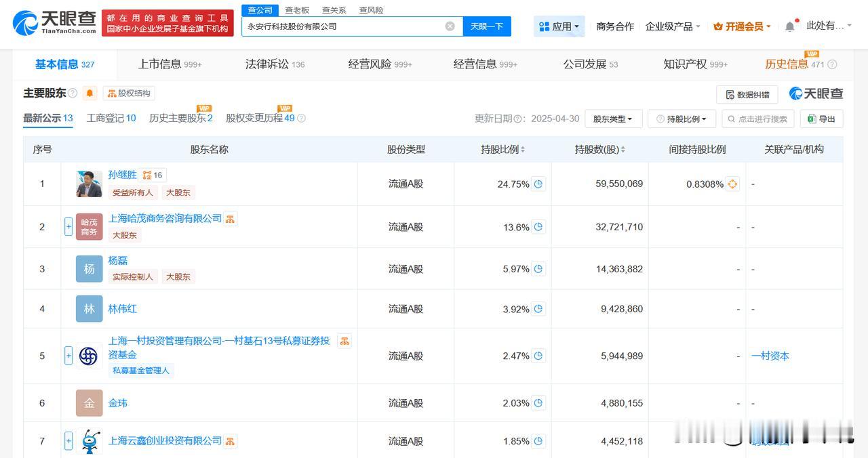Open shareholder 杨磊's link
Image resolution: width=868 pixels, height=458 pixels.
pyautogui.click(x=118, y=261)
